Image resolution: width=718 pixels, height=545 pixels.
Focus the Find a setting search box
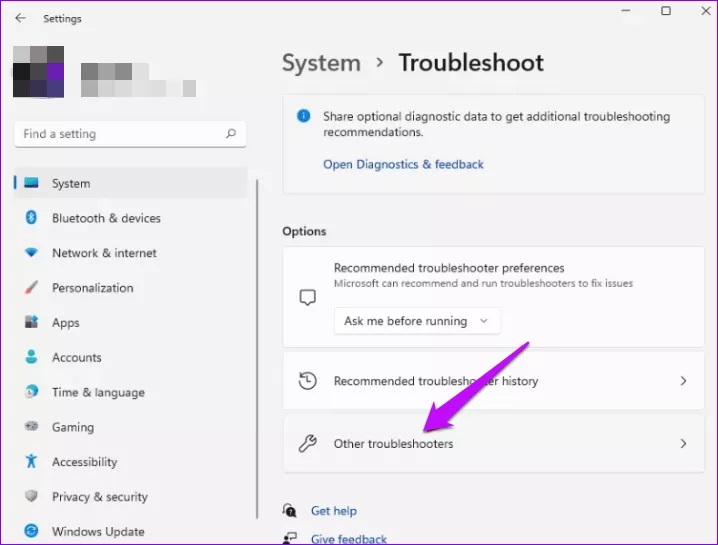tap(131, 134)
